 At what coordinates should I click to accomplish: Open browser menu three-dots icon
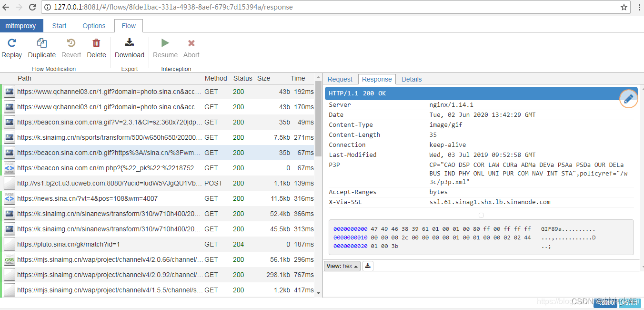coord(639,7)
